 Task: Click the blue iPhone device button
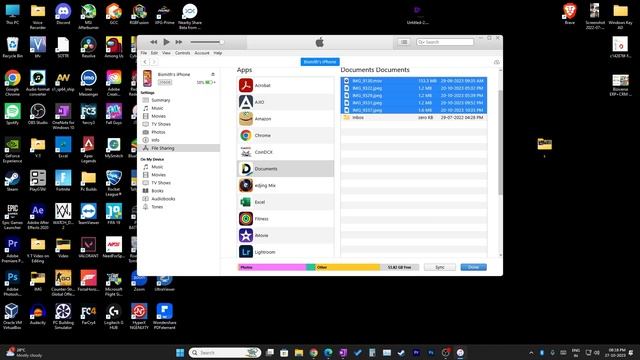[320, 62]
